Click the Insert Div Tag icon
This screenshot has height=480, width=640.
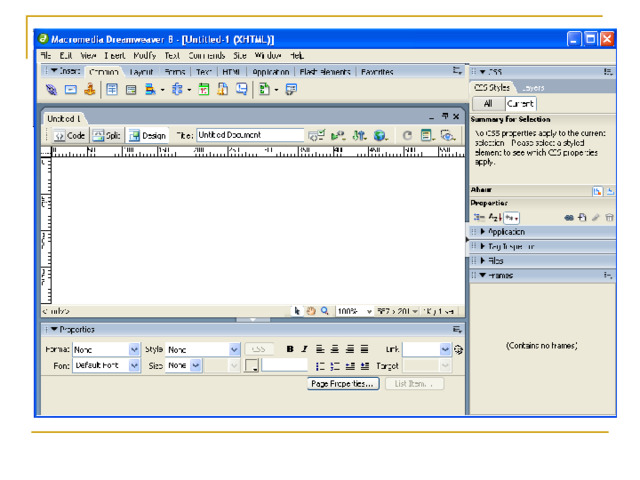pos(131,90)
